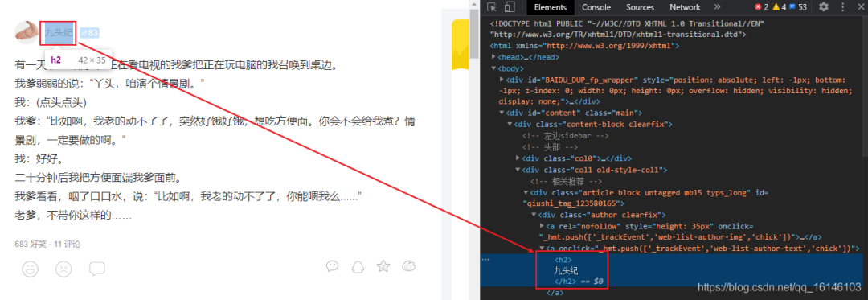Click the laughing face vote icon
Viewport: 868px width, 300px height.
pyautogui.click(x=30, y=269)
